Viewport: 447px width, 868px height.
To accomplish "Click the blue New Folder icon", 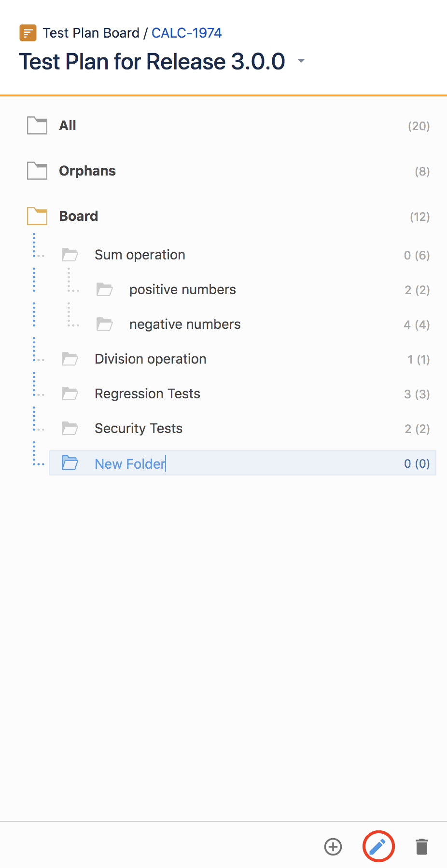I will coord(70,463).
